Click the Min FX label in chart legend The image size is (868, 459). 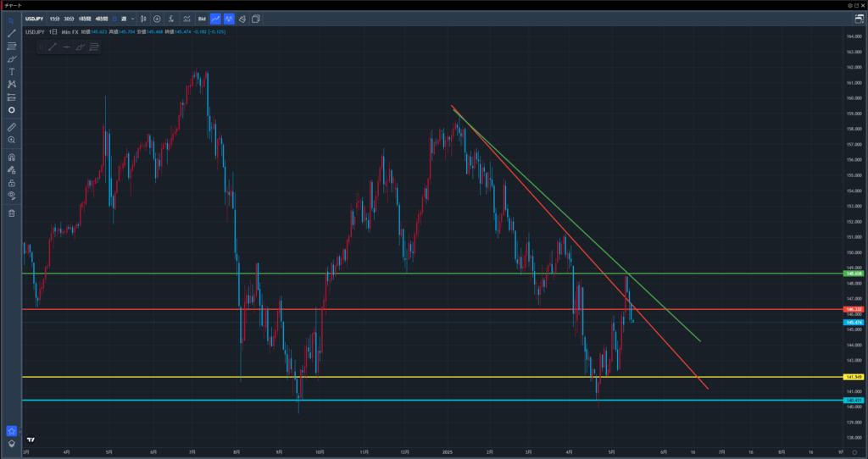click(70, 32)
